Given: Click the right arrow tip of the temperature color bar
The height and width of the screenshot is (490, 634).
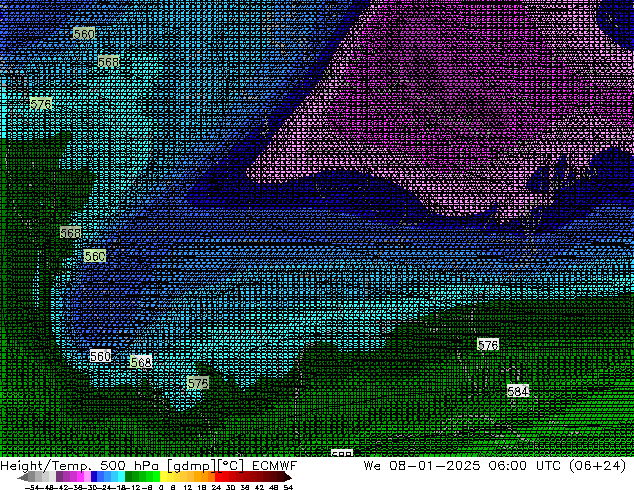Looking at the screenshot, I should (290, 478).
